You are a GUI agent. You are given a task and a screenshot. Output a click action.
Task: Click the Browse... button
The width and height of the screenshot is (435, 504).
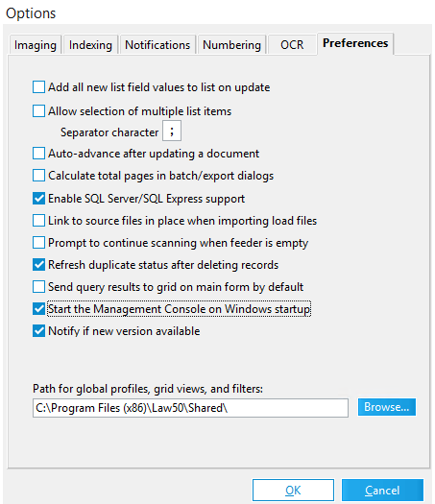(x=387, y=407)
